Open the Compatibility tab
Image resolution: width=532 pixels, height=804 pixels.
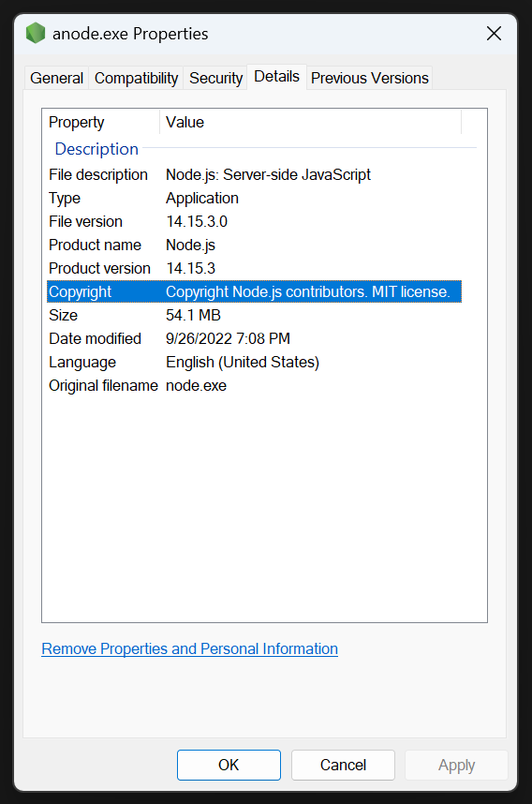point(136,78)
